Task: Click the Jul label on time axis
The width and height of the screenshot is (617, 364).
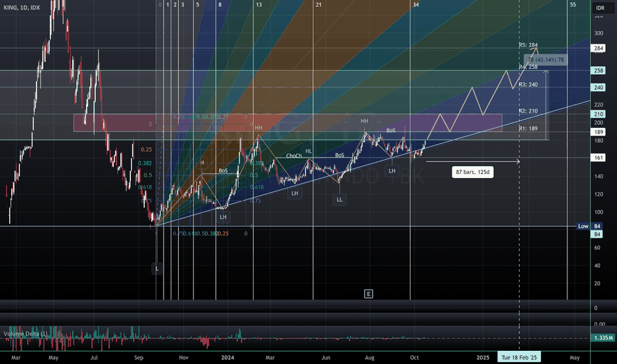Action: pos(94,357)
